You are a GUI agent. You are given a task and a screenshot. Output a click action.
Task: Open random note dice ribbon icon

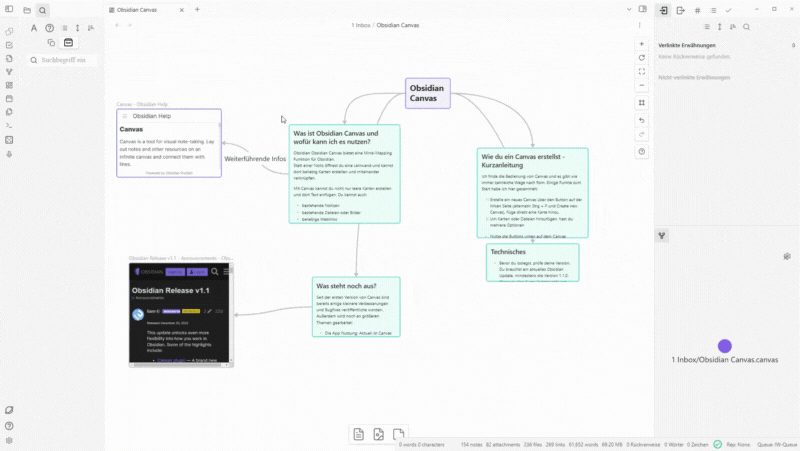pyautogui.click(x=9, y=140)
